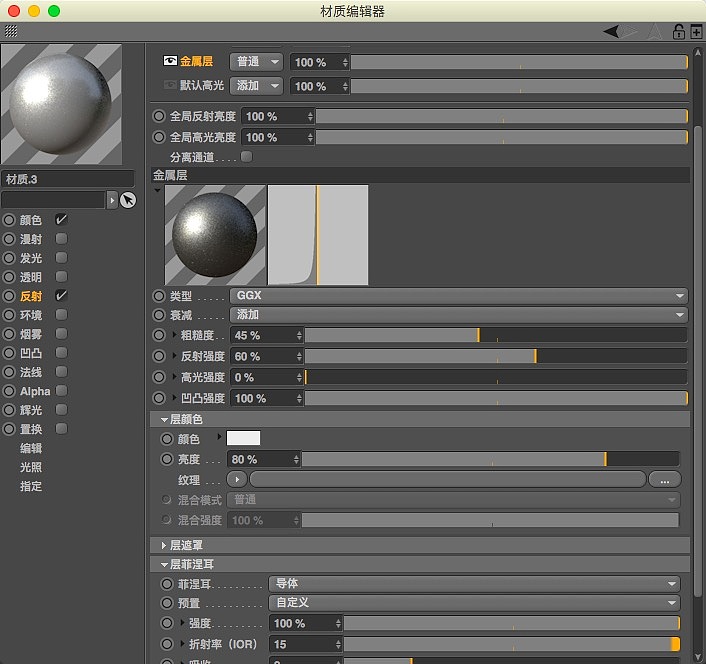Image resolution: width=706 pixels, height=664 pixels.
Task: Enable the 法线 channel checkbox
Action: tap(61, 371)
